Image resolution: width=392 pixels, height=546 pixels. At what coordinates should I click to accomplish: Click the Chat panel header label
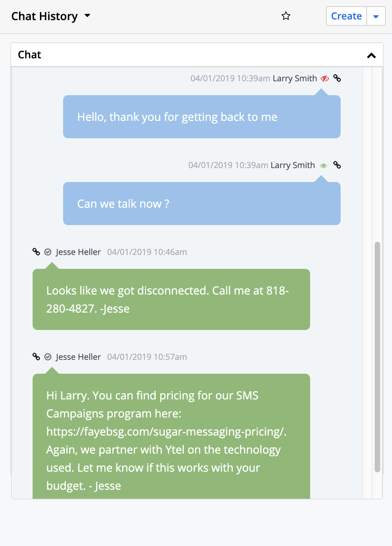coord(29,55)
